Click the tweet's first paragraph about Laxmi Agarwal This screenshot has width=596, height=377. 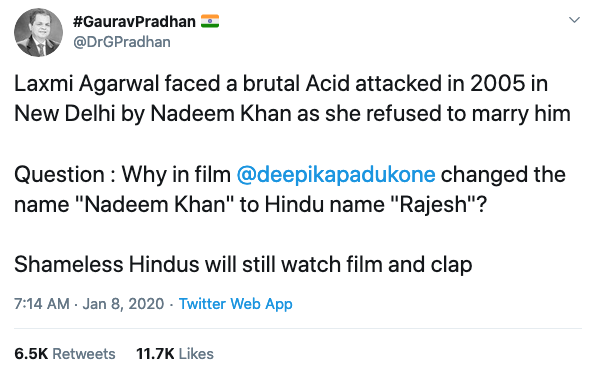292,98
